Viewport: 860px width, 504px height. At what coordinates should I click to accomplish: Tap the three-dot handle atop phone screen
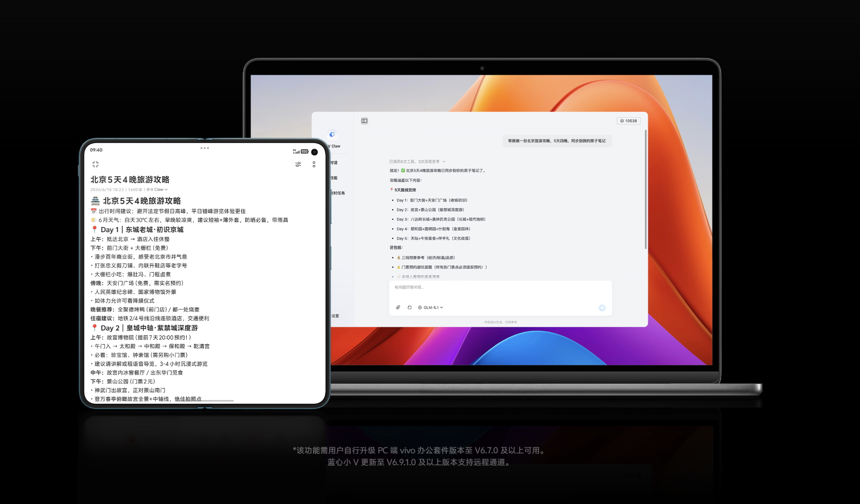pyautogui.click(x=205, y=148)
